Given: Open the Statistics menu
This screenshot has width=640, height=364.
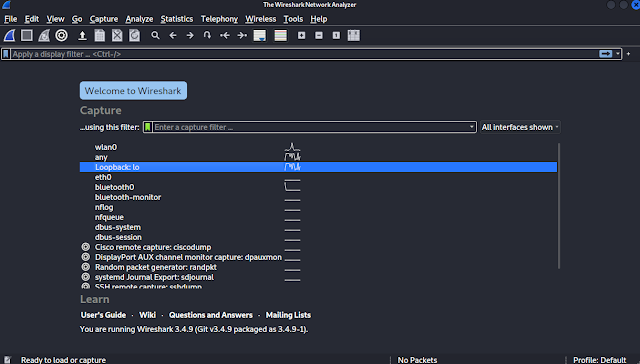Looking at the screenshot, I should click(x=177, y=19).
